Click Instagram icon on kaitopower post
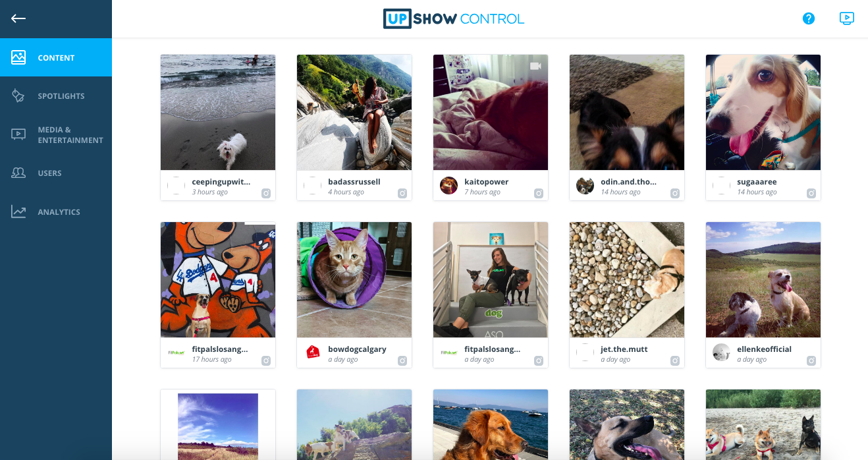 coord(539,193)
